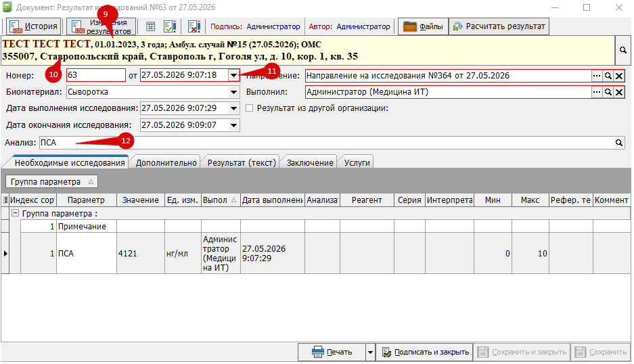Click the green table grid icon

pos(150,26)
